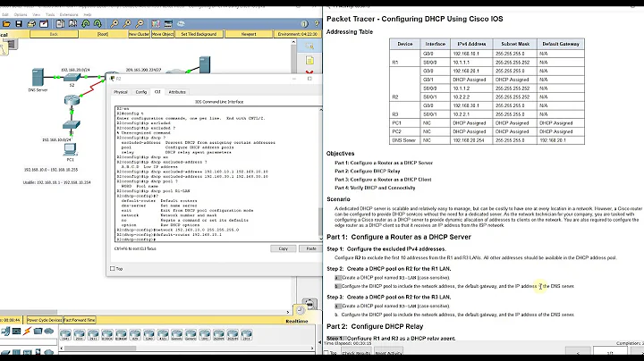The width and height of the screenshot is (644, 361).
Task: Click the New Cluster button
Action: tap(139, 34)
